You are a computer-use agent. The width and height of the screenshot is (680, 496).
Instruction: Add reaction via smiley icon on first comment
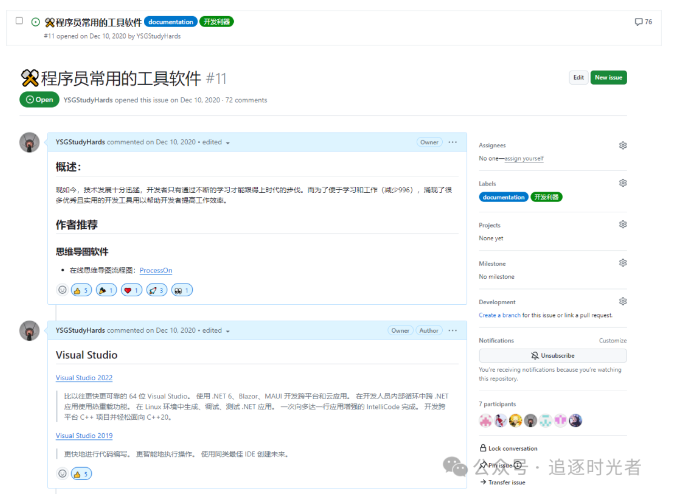(x=62, y=290)
